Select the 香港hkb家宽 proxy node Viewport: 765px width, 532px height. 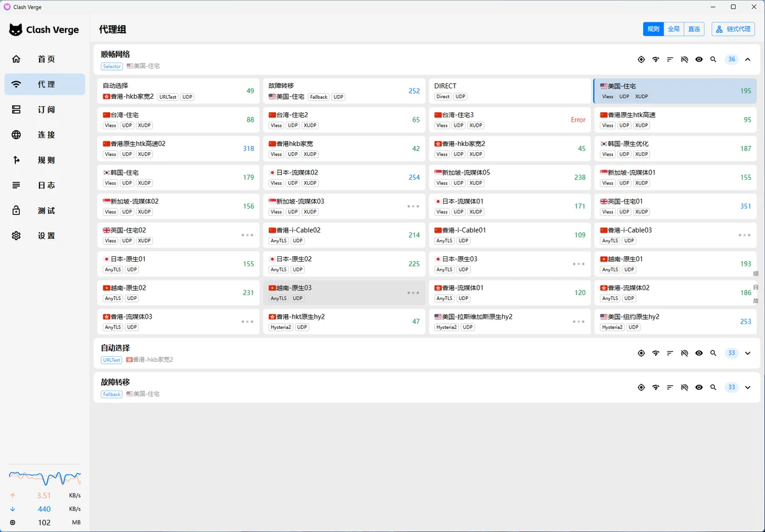344,148
